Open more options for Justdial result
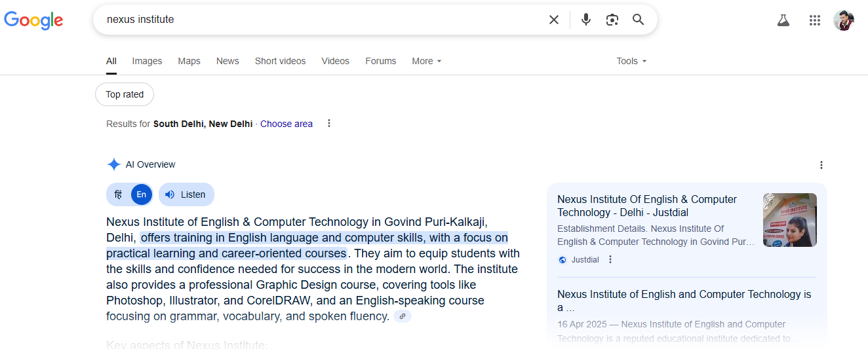 coord(610,260)
